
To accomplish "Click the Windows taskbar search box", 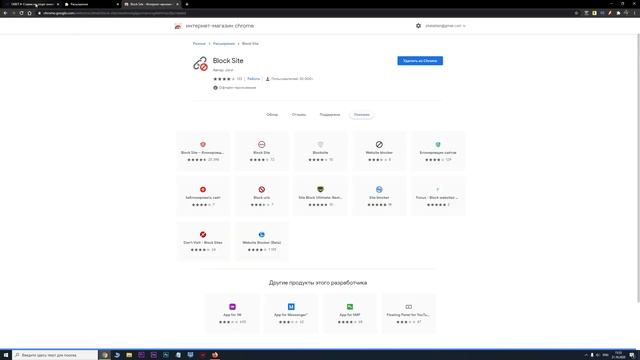I will click(x=55, y=355).
